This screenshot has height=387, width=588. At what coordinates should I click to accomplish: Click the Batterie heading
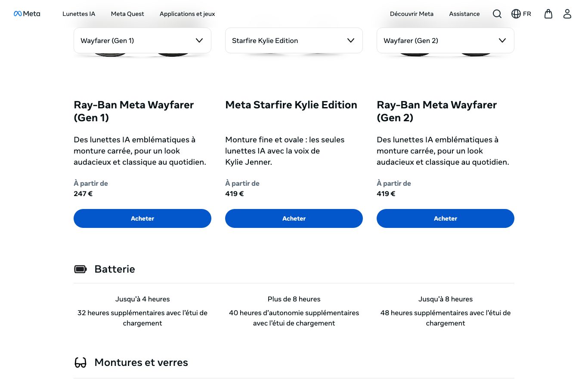point(115,269)
